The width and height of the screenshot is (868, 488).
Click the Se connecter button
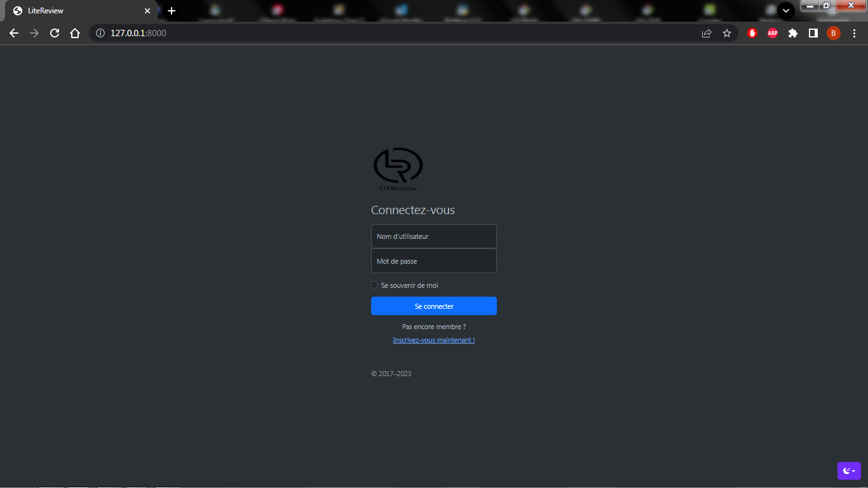pyautogui.click(x=434, y=306)
